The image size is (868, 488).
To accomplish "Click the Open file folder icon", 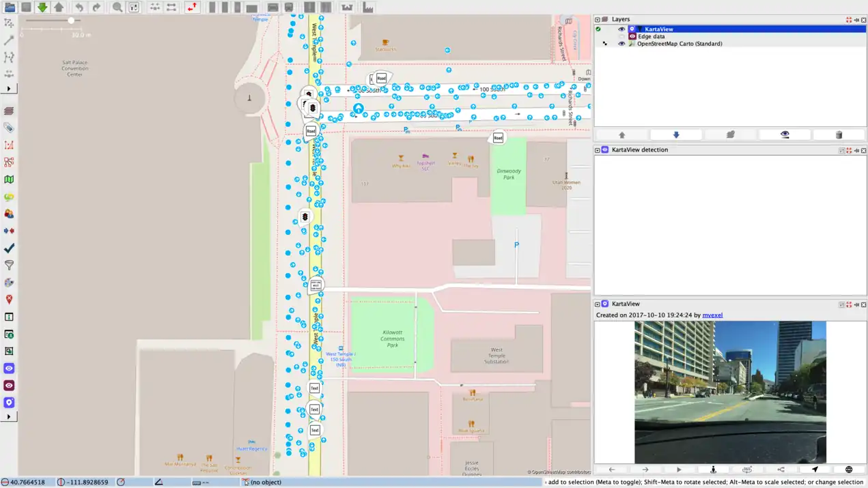I will point(10,8).
